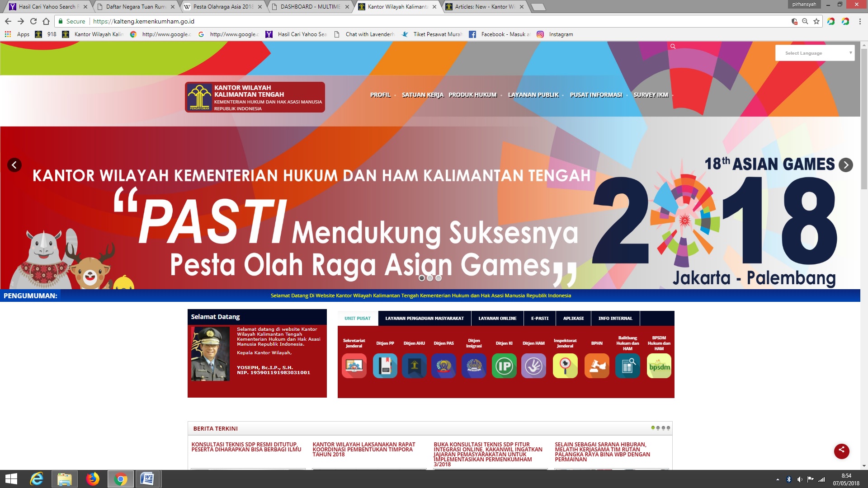Open the Chrome three-dot menu
868x488 pixels.
860,21
